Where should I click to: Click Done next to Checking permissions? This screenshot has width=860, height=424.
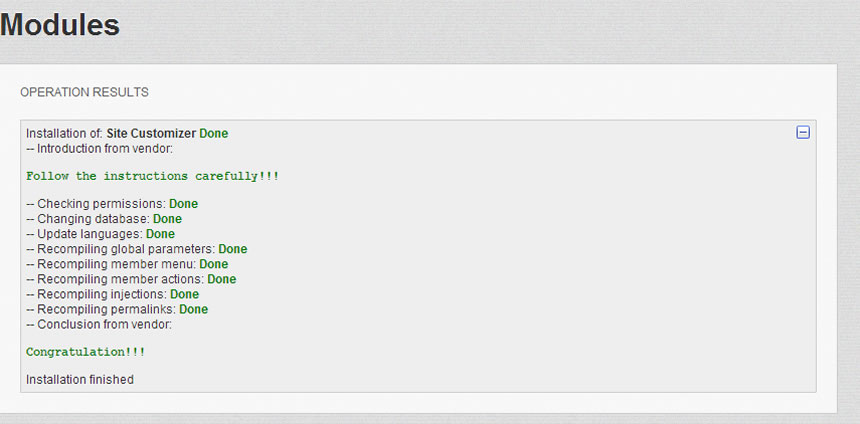click(x=183, y=204)
